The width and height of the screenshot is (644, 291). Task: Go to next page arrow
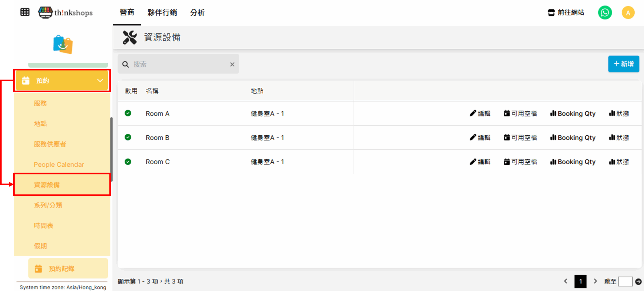pos(595,281)
